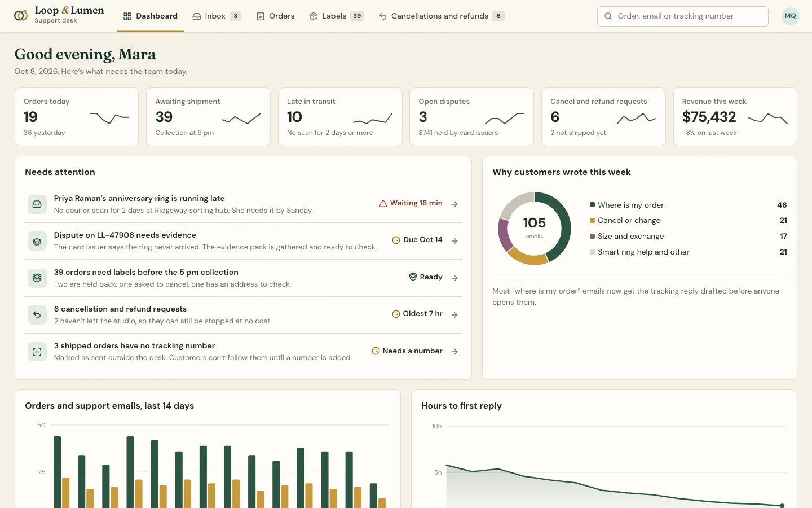Image resolution: width=812 pixels, height=508 pixels.
Task: Click the Open disputes sparkline
Action: click(x=505, y=118)
